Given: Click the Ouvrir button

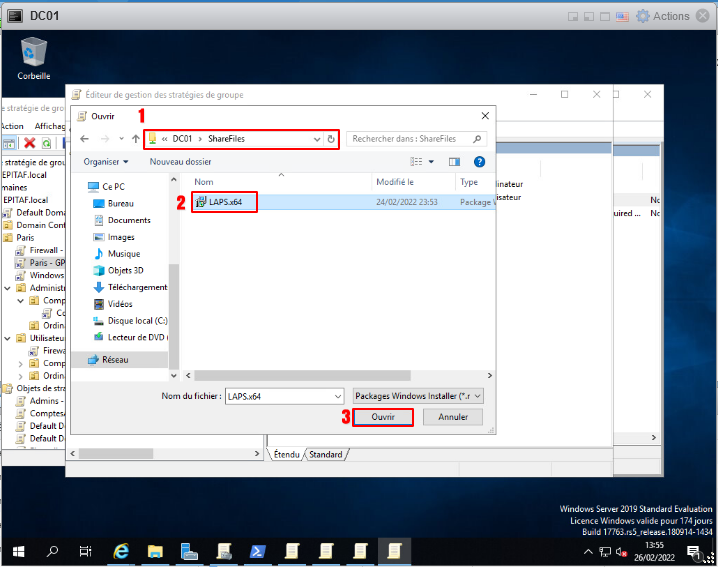Looking at the screenshot, I should click(383, 417).
